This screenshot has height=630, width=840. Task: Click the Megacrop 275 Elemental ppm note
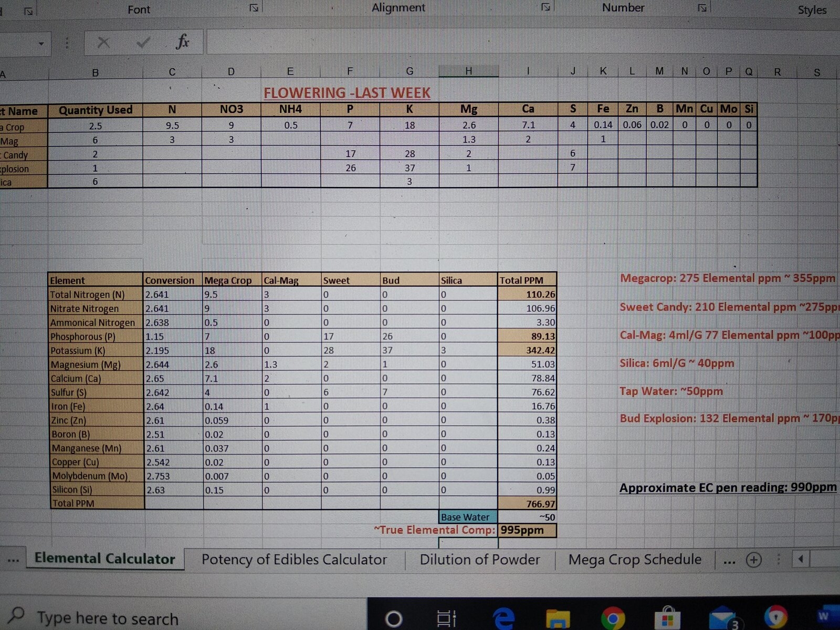(728, 278)
